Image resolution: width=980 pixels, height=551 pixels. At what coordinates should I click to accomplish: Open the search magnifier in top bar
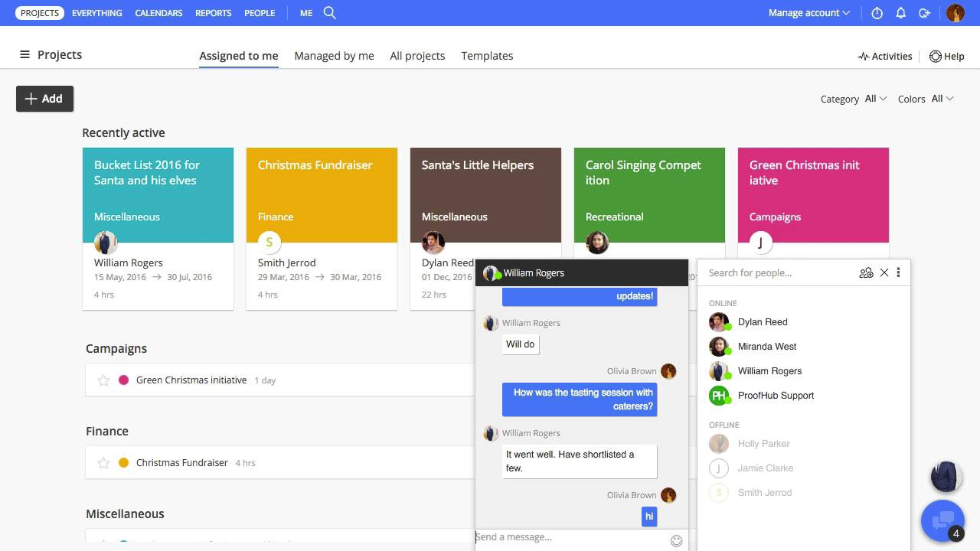point(331,12)
